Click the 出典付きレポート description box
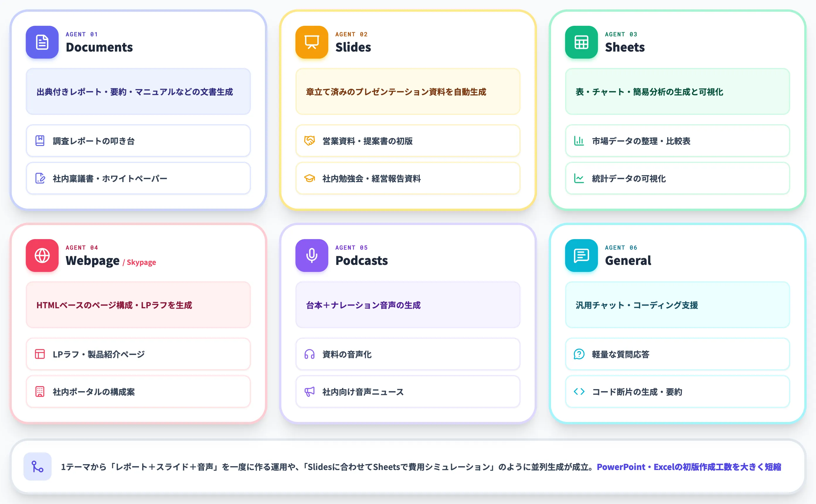This screenshot has height=504, width=816. pos(138,92)
